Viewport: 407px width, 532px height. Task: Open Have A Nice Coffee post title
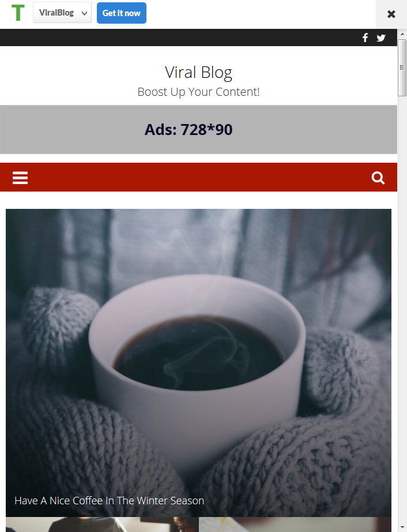[109, 501]
